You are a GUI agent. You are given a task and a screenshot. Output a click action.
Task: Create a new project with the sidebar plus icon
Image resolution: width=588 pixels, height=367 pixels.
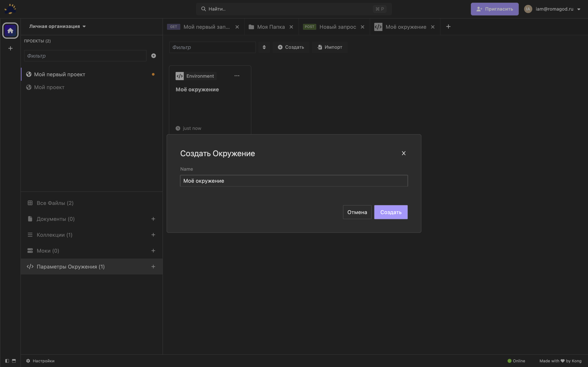[10, 48]
